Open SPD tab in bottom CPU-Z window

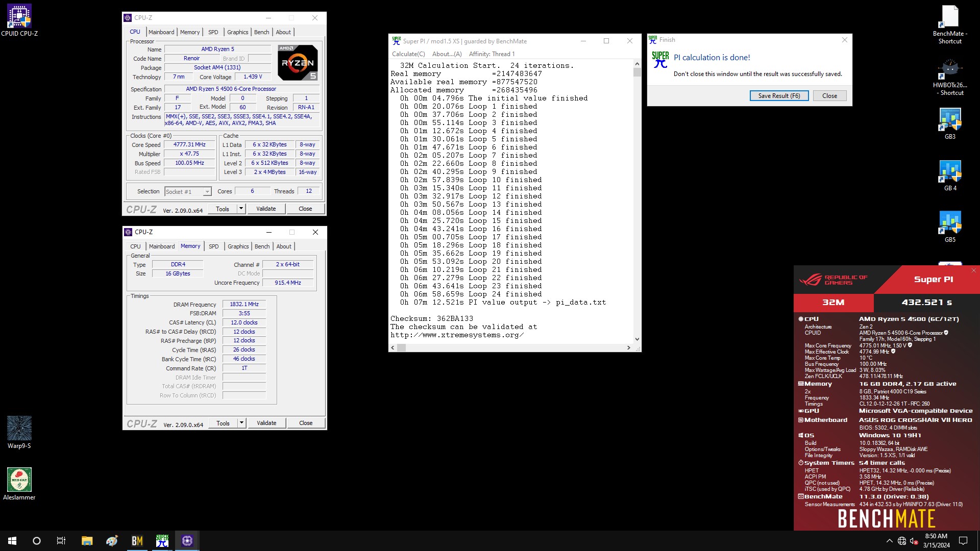click(214, 246)
